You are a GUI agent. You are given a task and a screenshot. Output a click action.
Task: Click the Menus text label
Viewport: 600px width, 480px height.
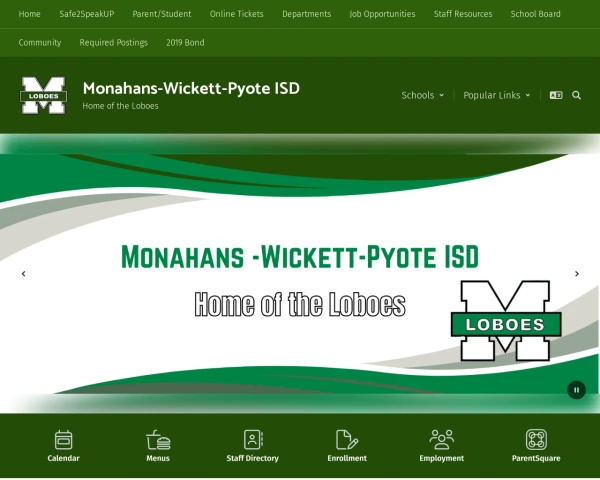(x=158, y=458)
